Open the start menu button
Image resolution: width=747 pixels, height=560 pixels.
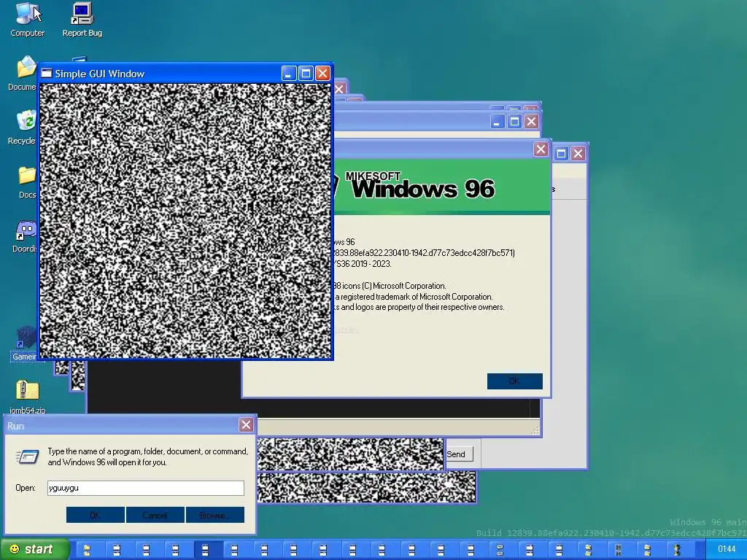point(34,550)
